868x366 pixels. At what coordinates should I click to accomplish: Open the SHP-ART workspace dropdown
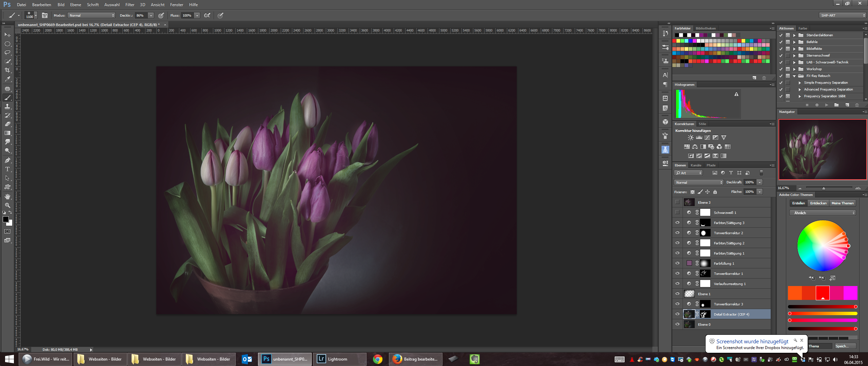843,15
